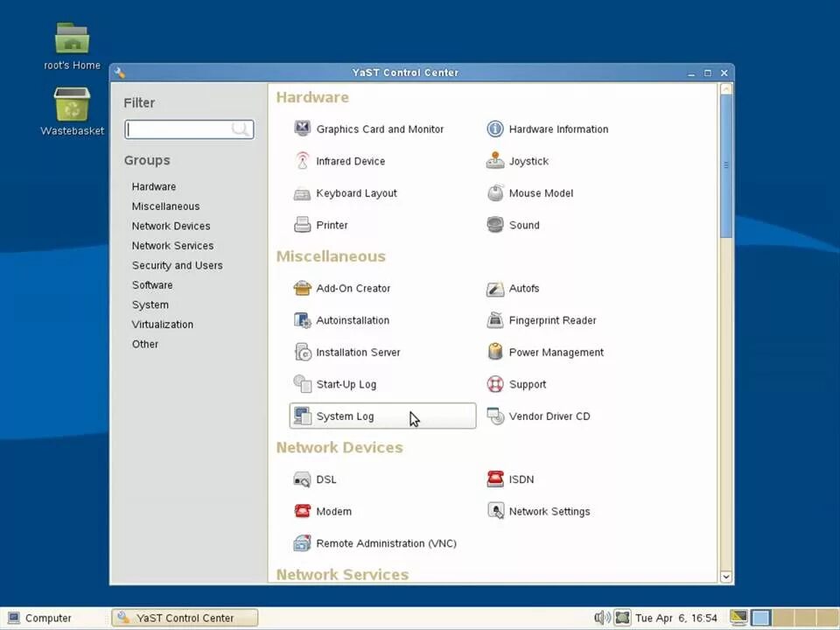
Task: Open Keyboard Layout settings icon
Action: coord(302,192)
